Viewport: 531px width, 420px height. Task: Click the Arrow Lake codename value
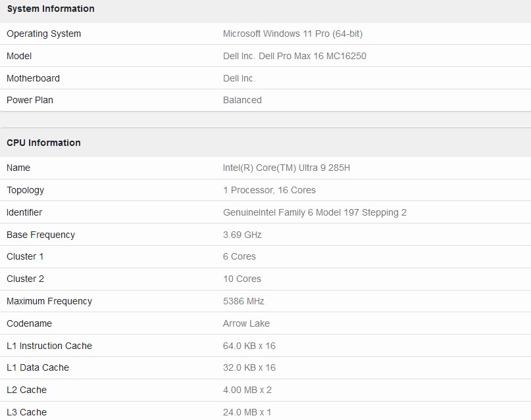(x=246, y=323)
